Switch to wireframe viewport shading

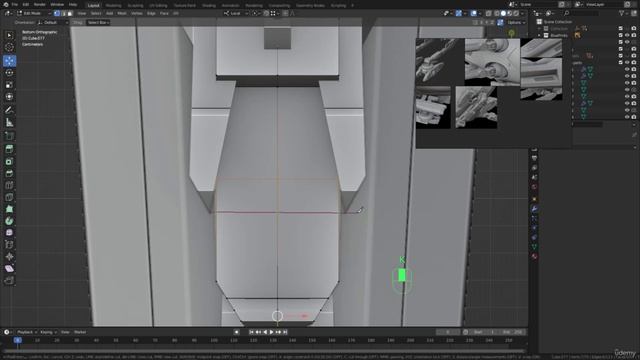point(497,13)
